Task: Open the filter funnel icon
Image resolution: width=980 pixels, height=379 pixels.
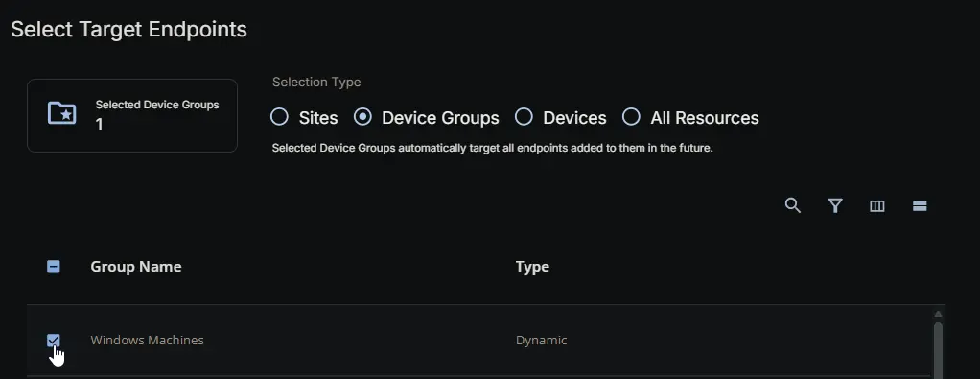Action: [x=835, y=205]
